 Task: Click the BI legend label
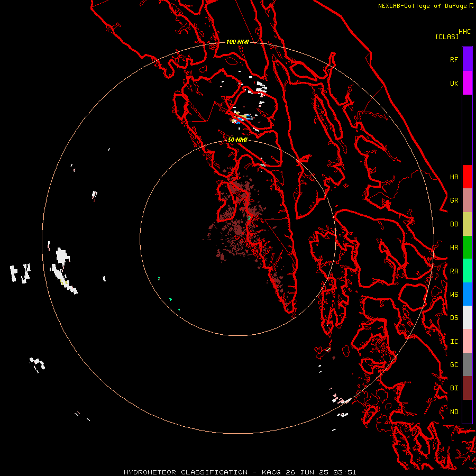coord(454,388)
